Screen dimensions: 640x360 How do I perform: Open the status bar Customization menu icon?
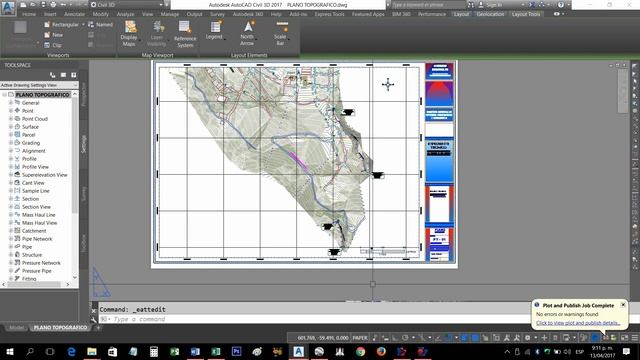point(635,338)
